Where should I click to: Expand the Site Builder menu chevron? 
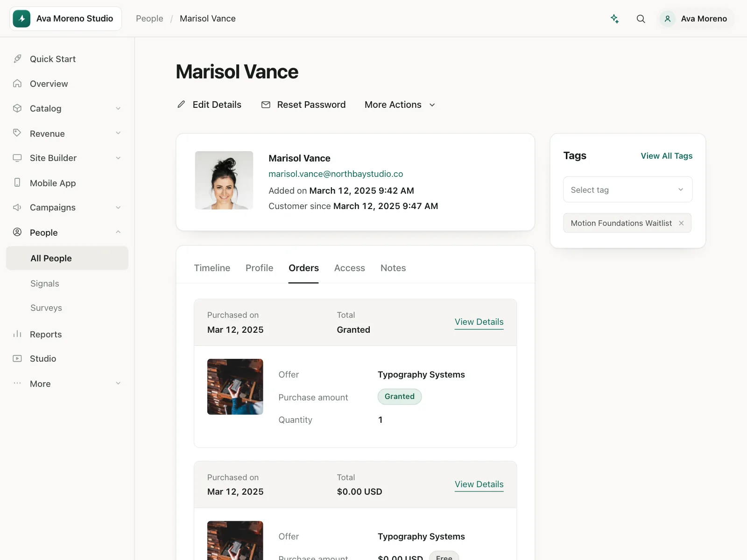coord(118,158)
